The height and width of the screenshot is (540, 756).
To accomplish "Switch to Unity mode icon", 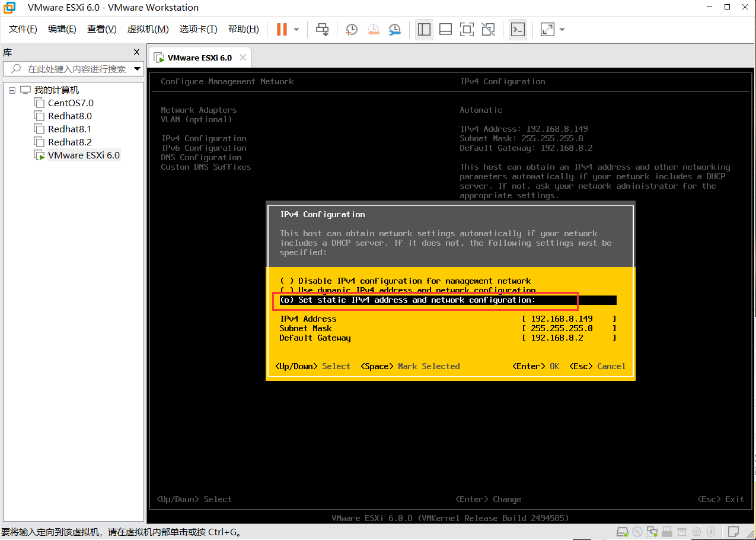I will [488, 29].
